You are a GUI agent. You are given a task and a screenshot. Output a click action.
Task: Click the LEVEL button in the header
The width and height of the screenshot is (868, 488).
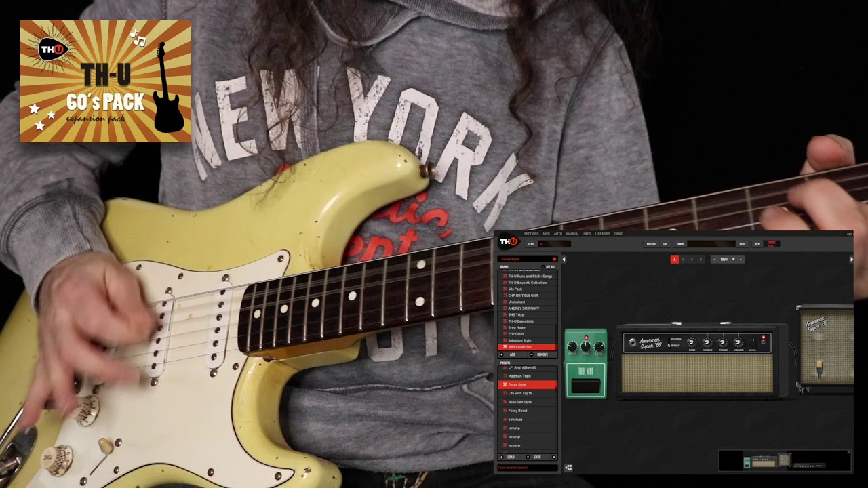point(532,244)
